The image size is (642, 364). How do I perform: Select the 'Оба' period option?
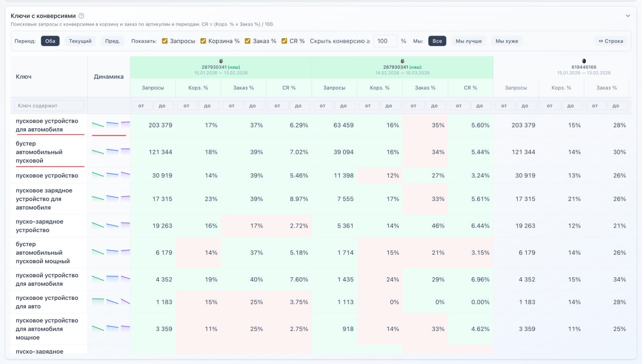pyautogui.click(x=50, y=41)
